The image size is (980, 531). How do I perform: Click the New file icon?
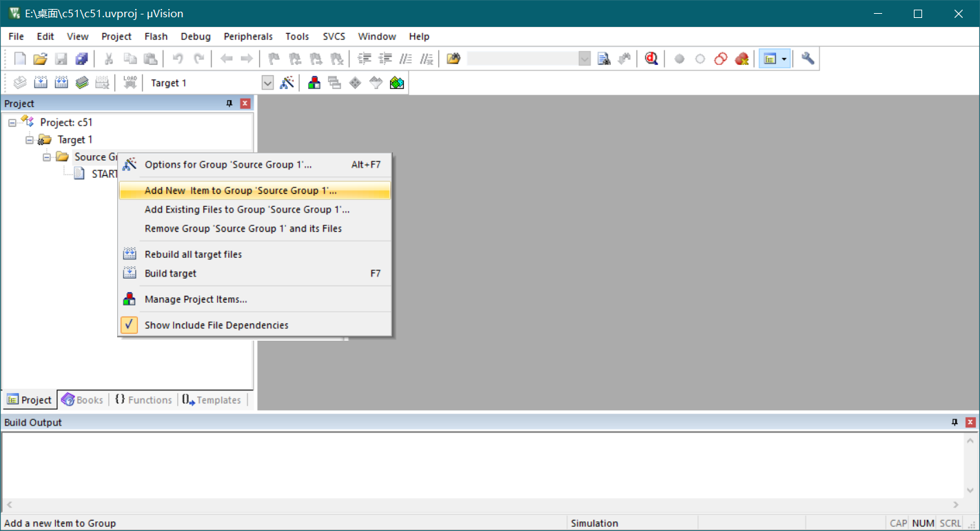20,59
